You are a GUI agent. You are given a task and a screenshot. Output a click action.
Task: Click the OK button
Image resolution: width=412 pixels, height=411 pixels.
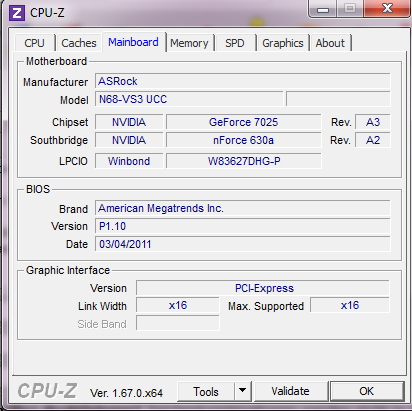click(x=367, y=391)
